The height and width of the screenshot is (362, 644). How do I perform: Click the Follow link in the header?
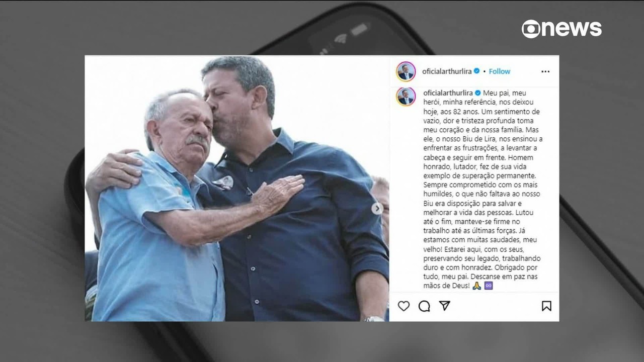(500, 71)
